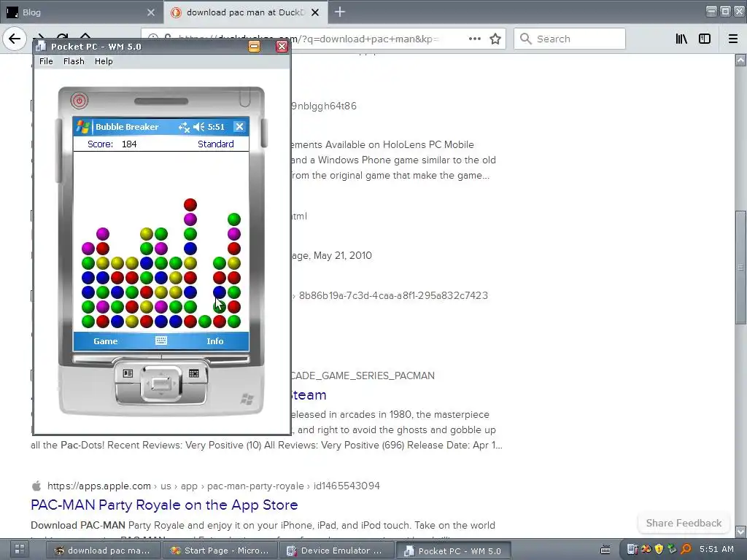Image resolution: width=747 pixels, height=560 pixels.
Task: Switch to the Start Page - Micro... taskbar item
Action: pos(220,551)
